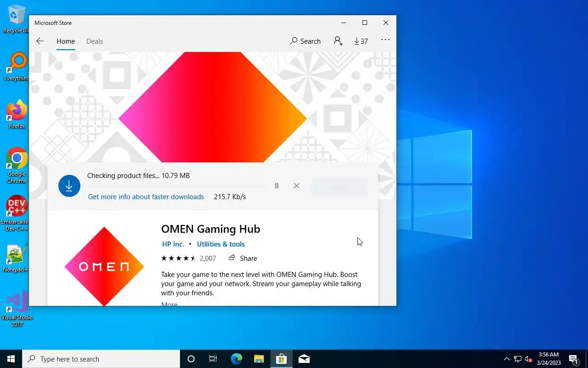Viewport: 588px width, 368px height.
Task: Switch to the Deals tab
Action: click(x=95, y=41)
